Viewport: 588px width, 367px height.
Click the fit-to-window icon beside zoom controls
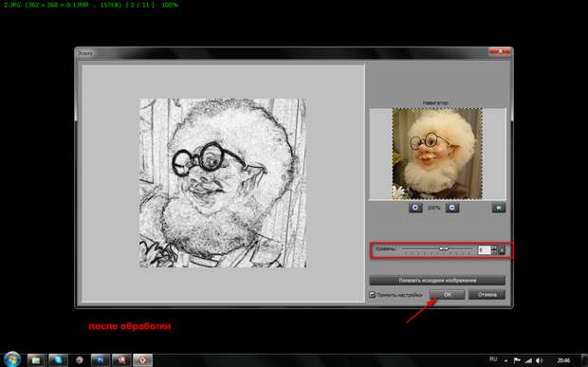coord(499,208)
